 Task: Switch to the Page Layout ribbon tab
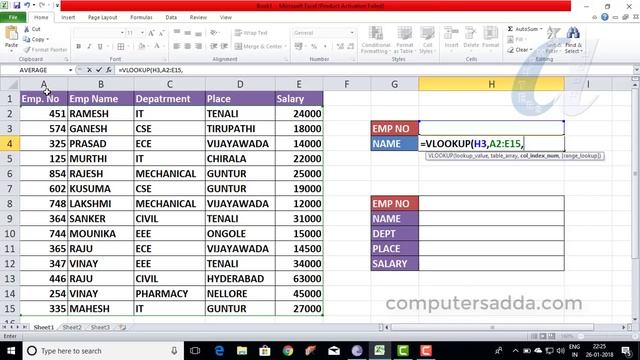pos(102,17)
